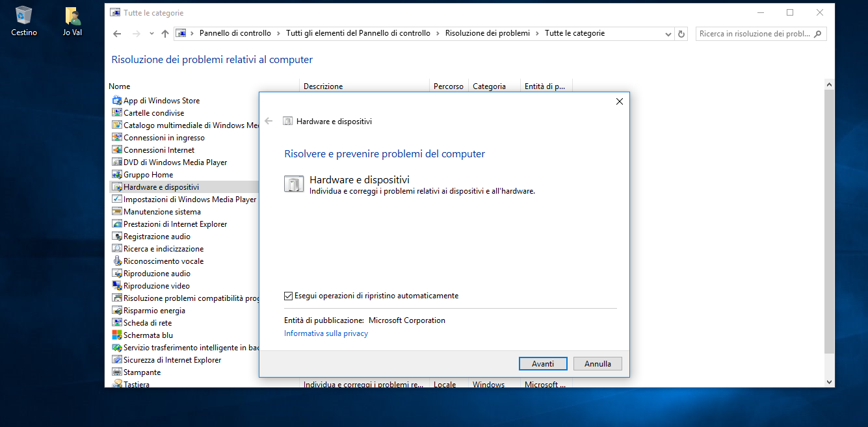Image resolution: width=868 pixels, height=427 pixels.
Task: Click the Impostazioni di Windows Media Player icon
Action: click(x=117, y=200)
